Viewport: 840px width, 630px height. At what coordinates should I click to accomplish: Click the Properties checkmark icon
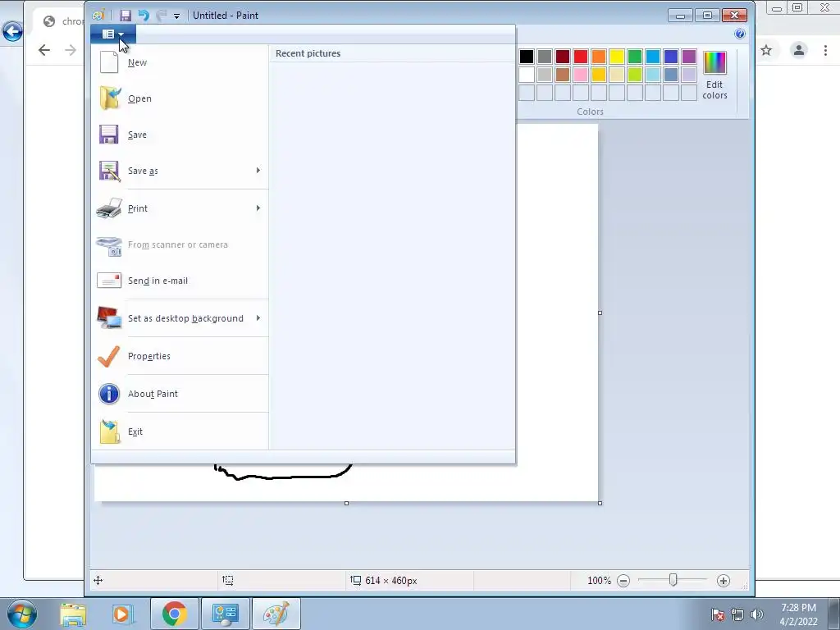click(109, 356)
